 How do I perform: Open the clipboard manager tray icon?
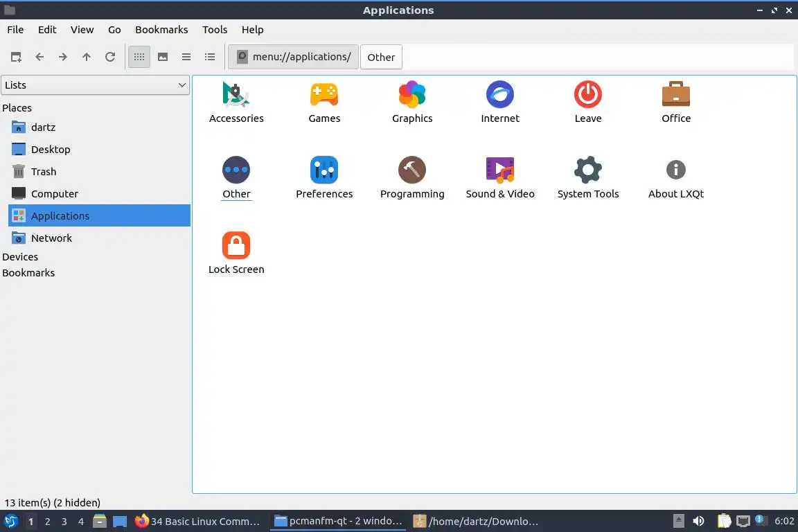coord(724,522)
